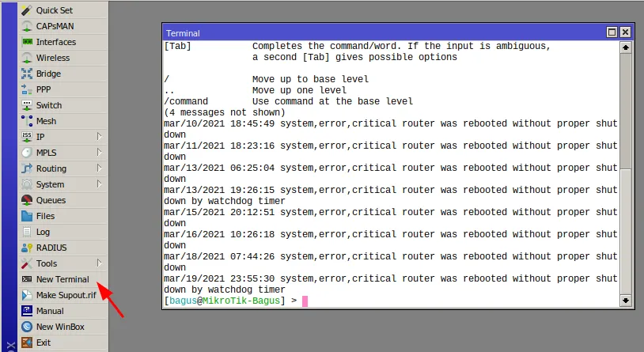Select Interfaces from the sidebar
Screen dimensions: 644x352
point(56,42)
